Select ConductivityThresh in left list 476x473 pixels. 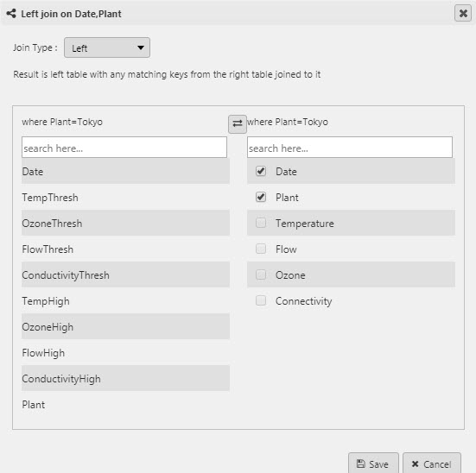pyautogui.click(x=125, y=275)
